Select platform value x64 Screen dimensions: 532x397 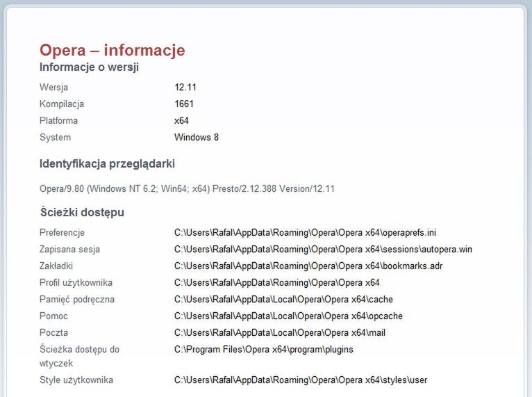181,120
